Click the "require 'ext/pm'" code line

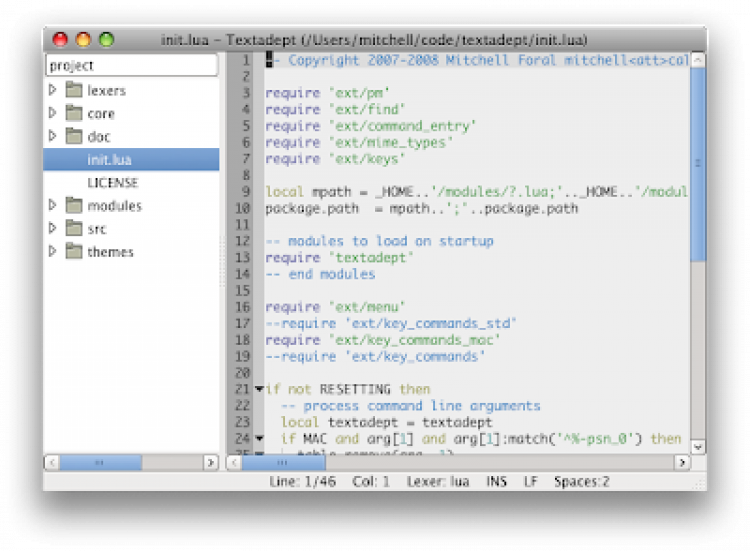[327, 93]
